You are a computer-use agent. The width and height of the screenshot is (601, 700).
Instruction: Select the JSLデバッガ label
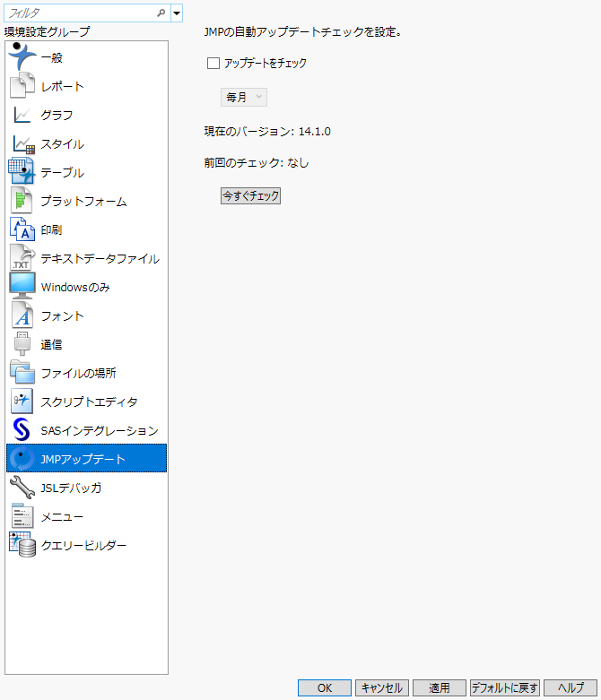click(x=71, y=488)
